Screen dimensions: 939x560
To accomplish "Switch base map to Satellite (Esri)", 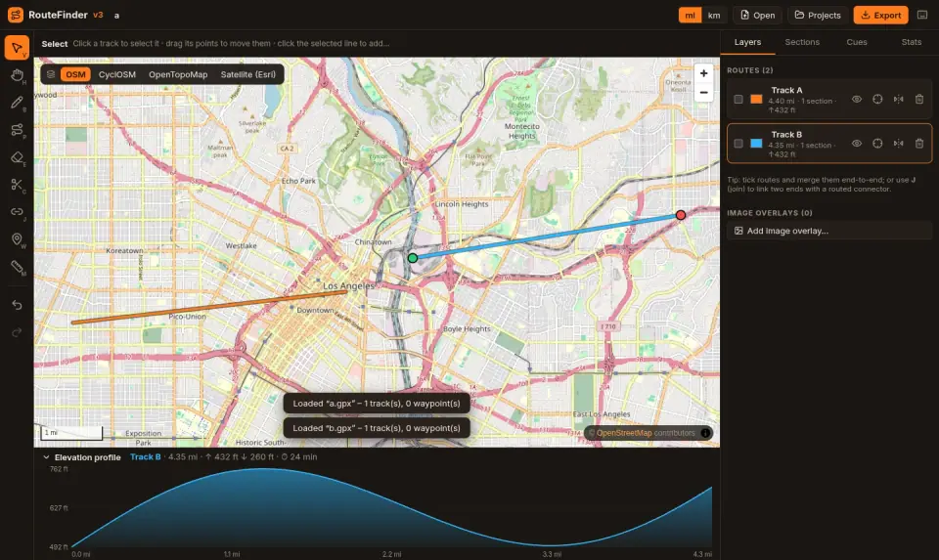I will [x=247, y=74].
